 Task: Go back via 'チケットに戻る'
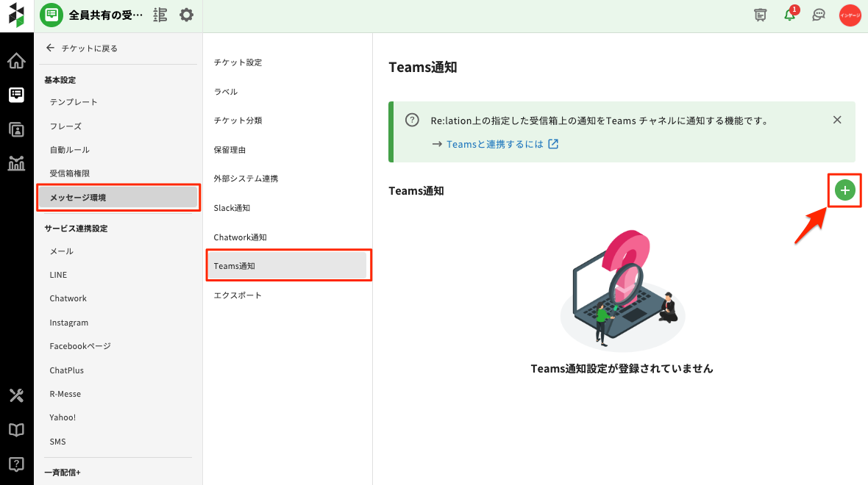click(82, 48)
